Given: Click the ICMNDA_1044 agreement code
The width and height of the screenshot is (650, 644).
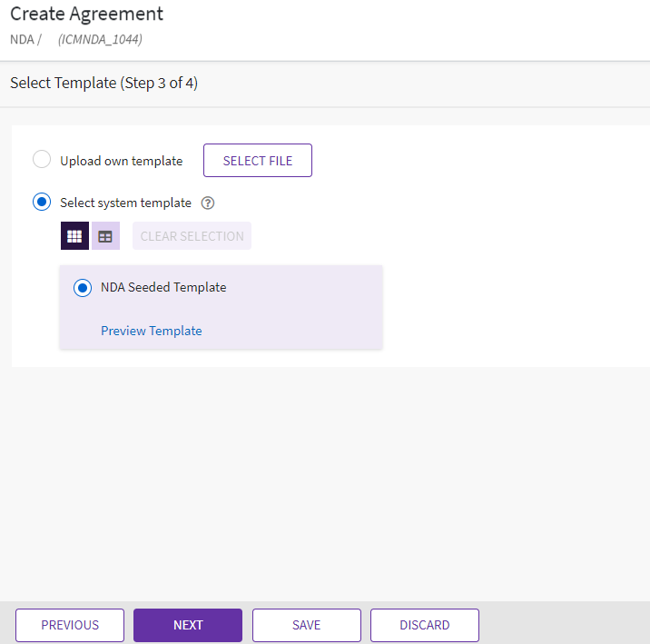Looking at the screenshot, I should coord(100,39).
